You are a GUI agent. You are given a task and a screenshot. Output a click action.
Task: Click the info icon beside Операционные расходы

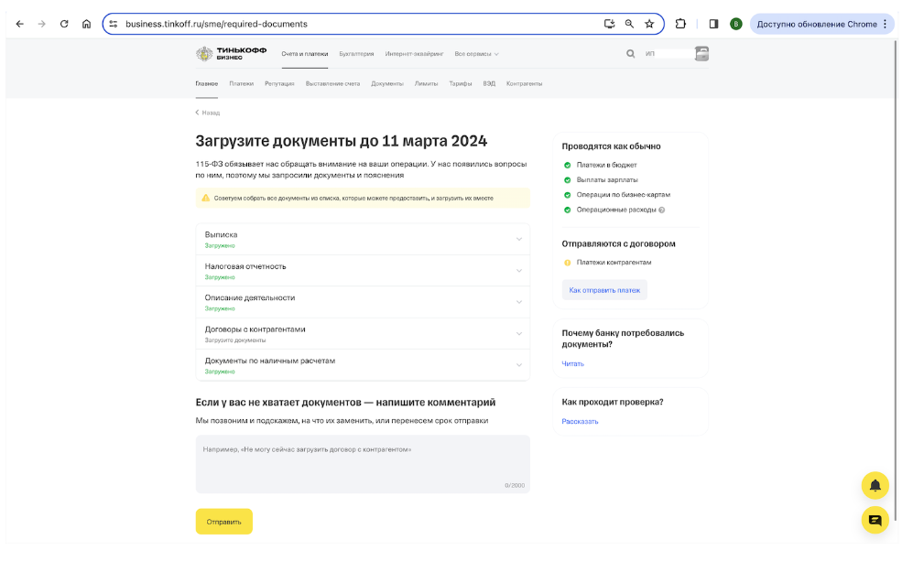point(662,210)
